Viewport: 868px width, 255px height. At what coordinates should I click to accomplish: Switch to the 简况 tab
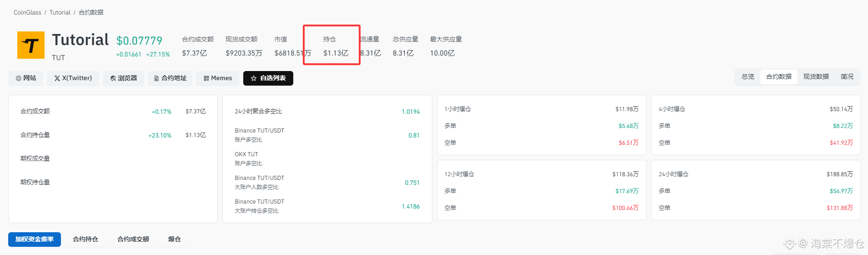coord(847,76)
